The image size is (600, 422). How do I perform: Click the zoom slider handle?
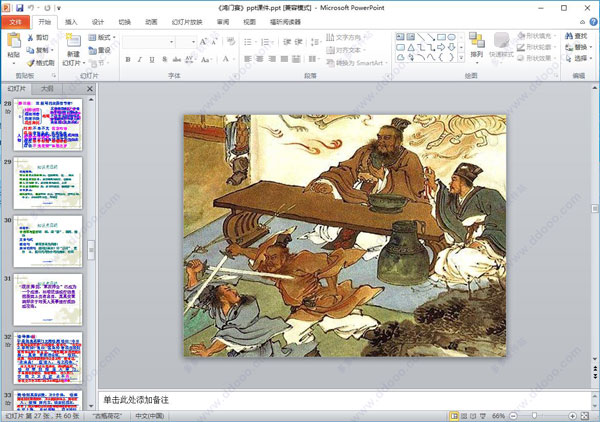(x=535, y=415)
